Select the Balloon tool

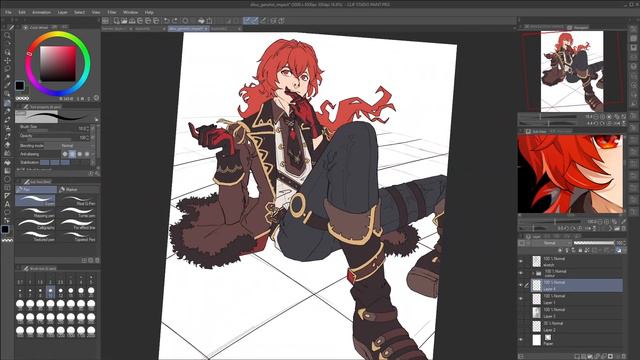pos(7,212)
